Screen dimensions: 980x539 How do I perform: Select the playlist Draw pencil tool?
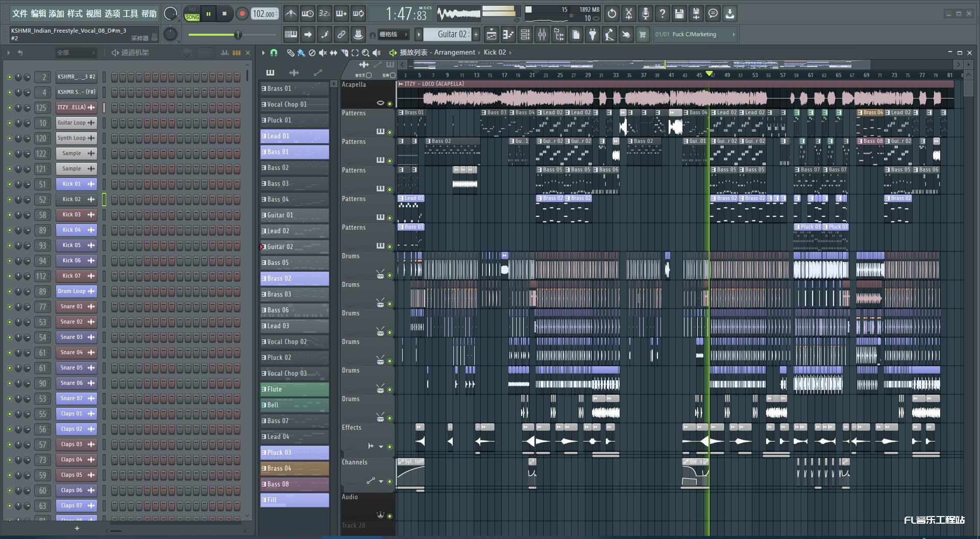(290, 53)
